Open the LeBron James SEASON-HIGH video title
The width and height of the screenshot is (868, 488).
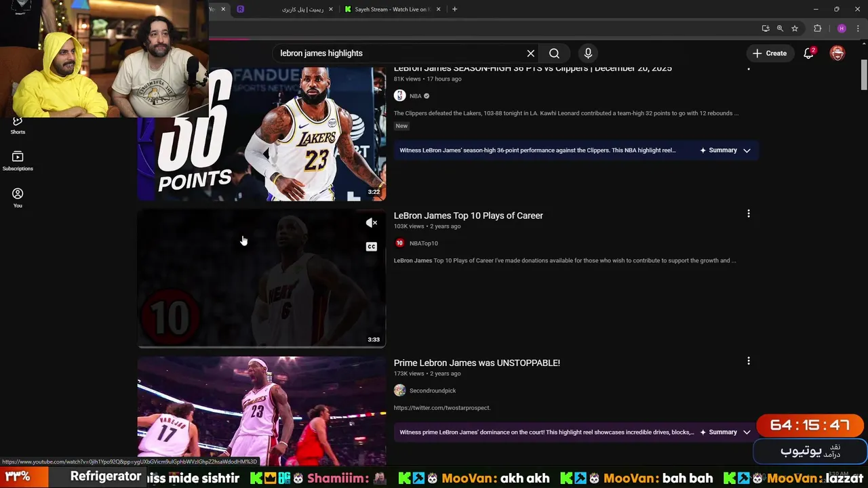(x=533, y=68)
